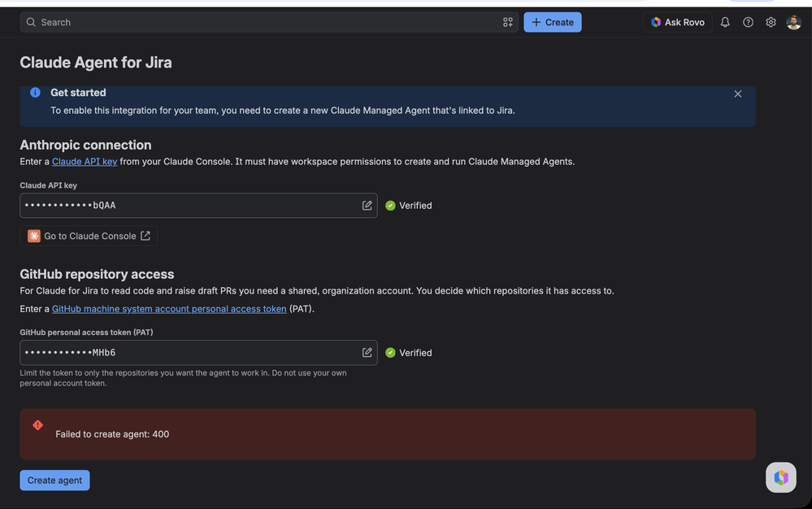Follow the Claude API key link
Screen dimensions: 812x509
click(85, 162)
